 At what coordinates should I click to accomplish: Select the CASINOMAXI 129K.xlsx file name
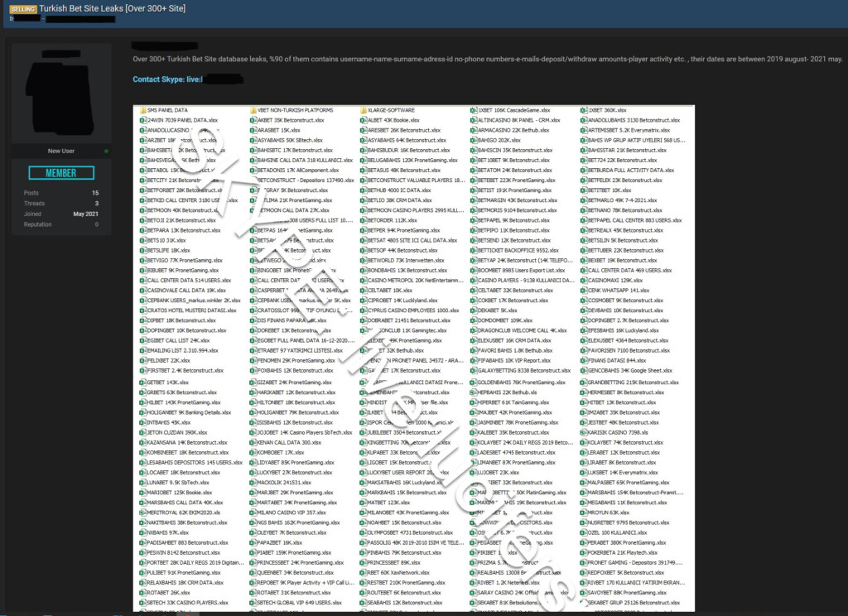(x=615, y=280)
